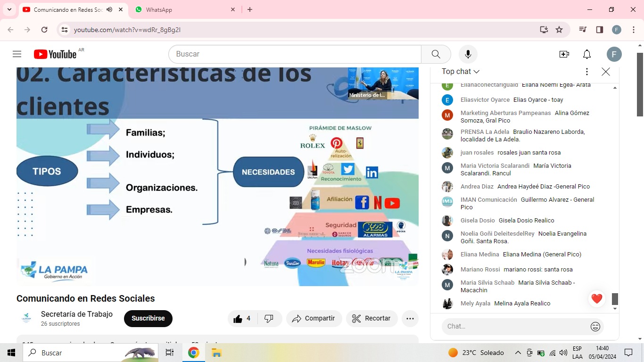The width and height of the screenshot is (644, 362).
Task: Expand the Top chat dropdown
Action: [x=461, y=72]
